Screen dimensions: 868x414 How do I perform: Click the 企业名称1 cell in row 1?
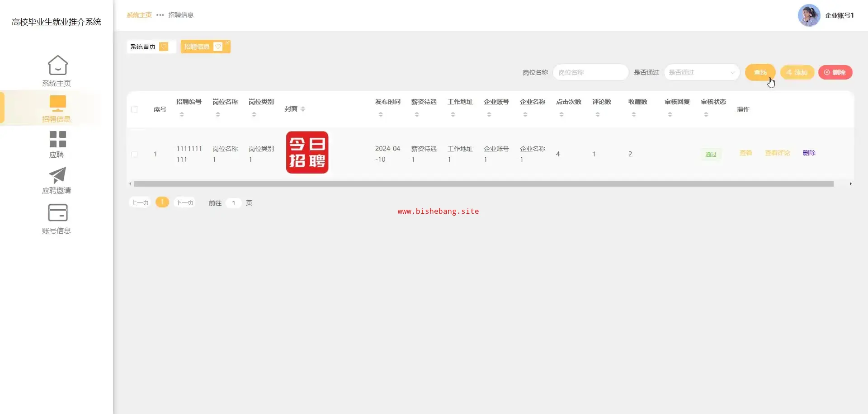[x=533, y=154]
